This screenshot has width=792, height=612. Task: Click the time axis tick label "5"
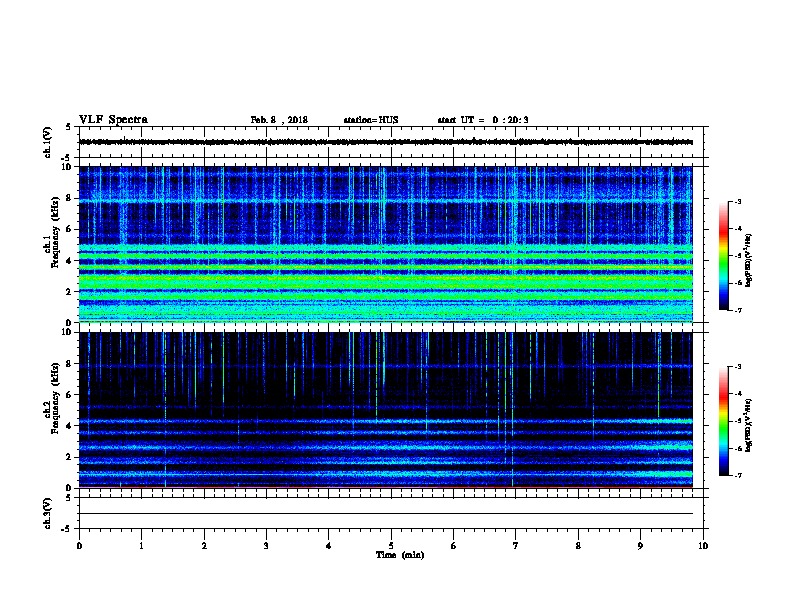(x=391, y=546)
